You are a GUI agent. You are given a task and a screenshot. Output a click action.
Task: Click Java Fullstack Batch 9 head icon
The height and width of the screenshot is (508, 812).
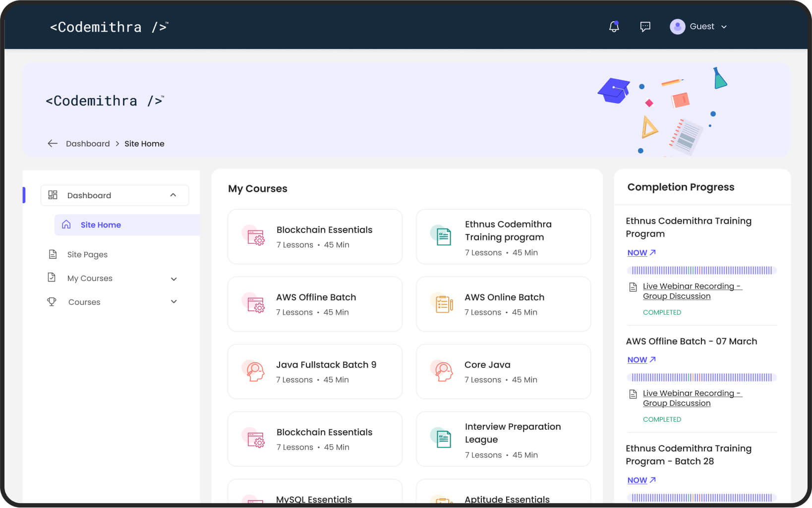254,371
